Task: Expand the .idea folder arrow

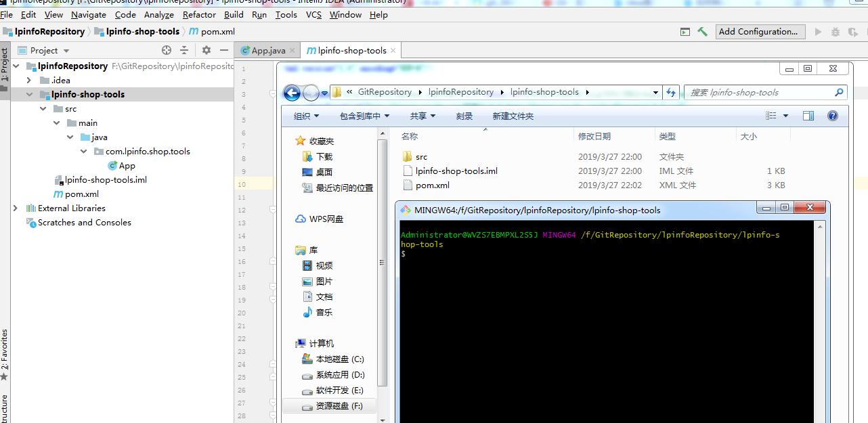Action: [x=28, y=80]
